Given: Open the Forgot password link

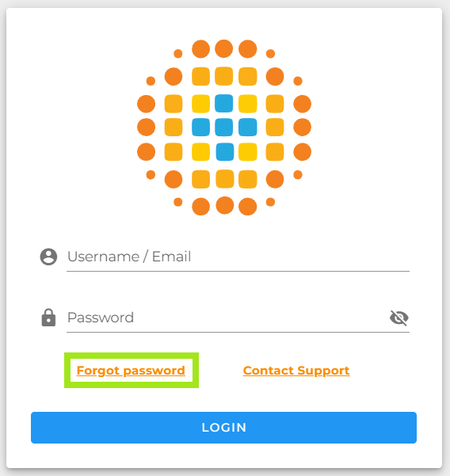Looking at the screenshot, I should tap(131, 371).
